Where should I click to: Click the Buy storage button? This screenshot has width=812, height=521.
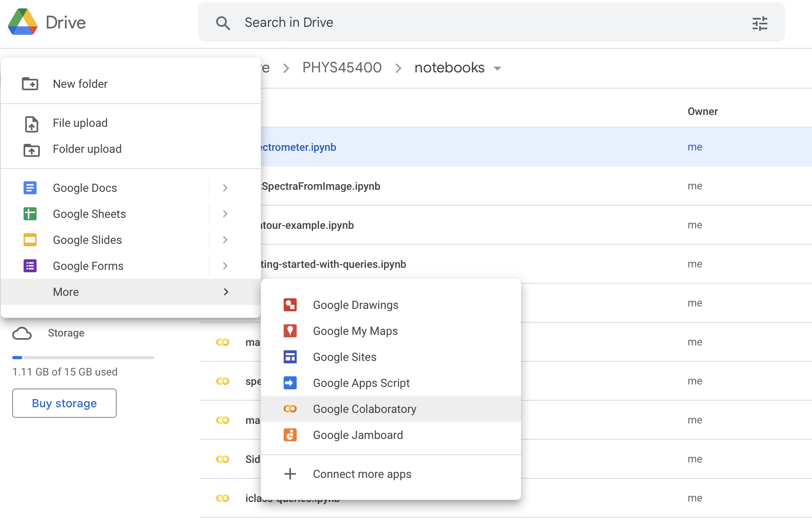(x=64, y=403)
